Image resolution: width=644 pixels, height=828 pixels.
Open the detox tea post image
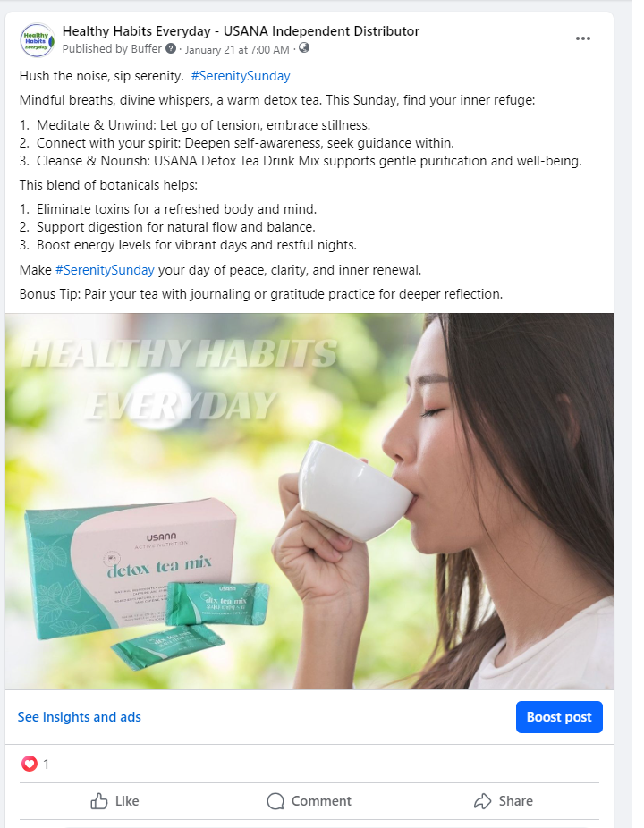pos(309,501)
